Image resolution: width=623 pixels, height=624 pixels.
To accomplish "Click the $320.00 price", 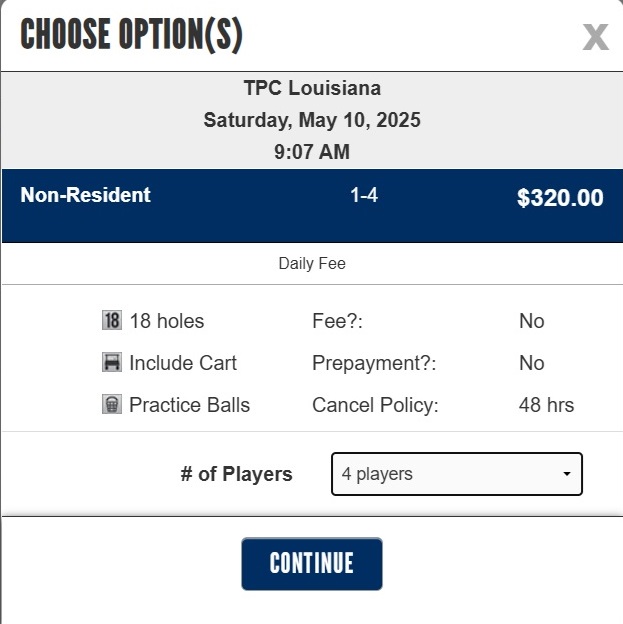I will 560,198.
